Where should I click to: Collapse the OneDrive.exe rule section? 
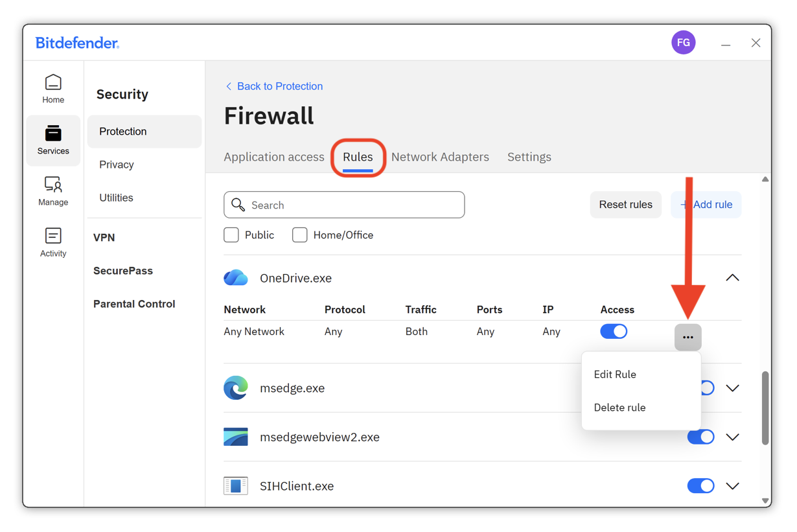pyautogui.click(x=732, y=278)
